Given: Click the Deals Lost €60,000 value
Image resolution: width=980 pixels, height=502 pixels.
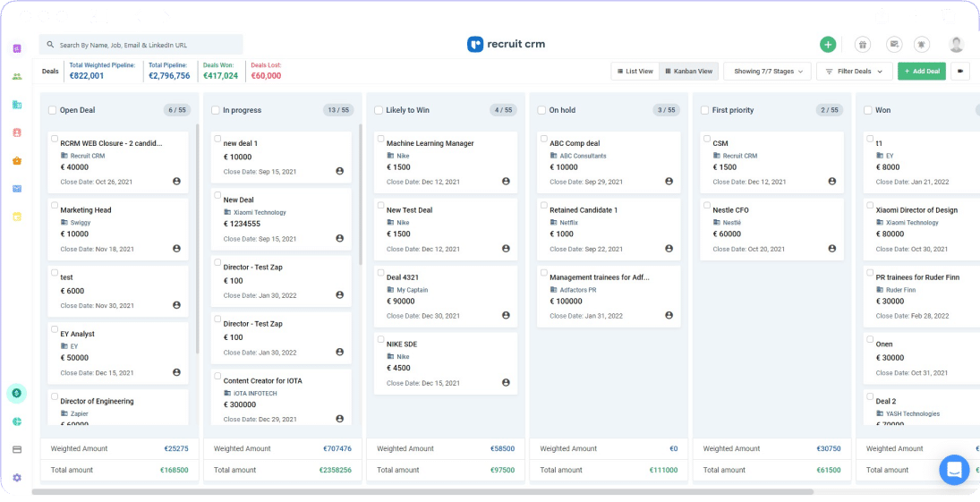Looking at the screenshot, I should pyautogui.click(x=266, y=76).
